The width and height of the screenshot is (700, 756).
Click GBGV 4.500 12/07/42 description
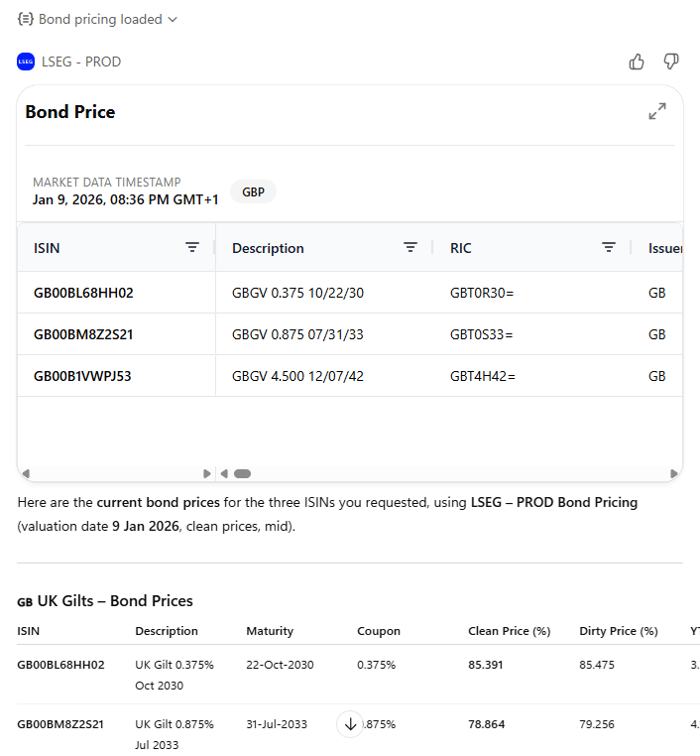click(x=297, y=376)
